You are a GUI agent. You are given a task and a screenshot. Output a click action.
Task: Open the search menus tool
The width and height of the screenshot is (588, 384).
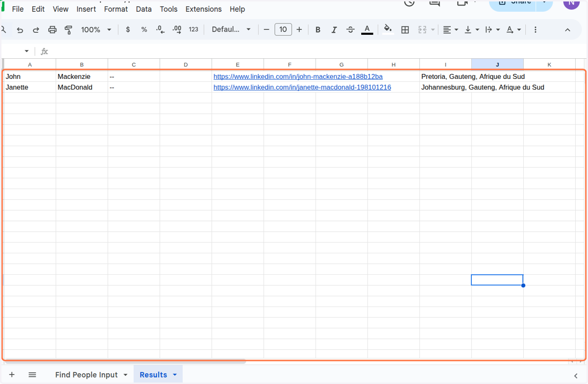pos(4,30)
